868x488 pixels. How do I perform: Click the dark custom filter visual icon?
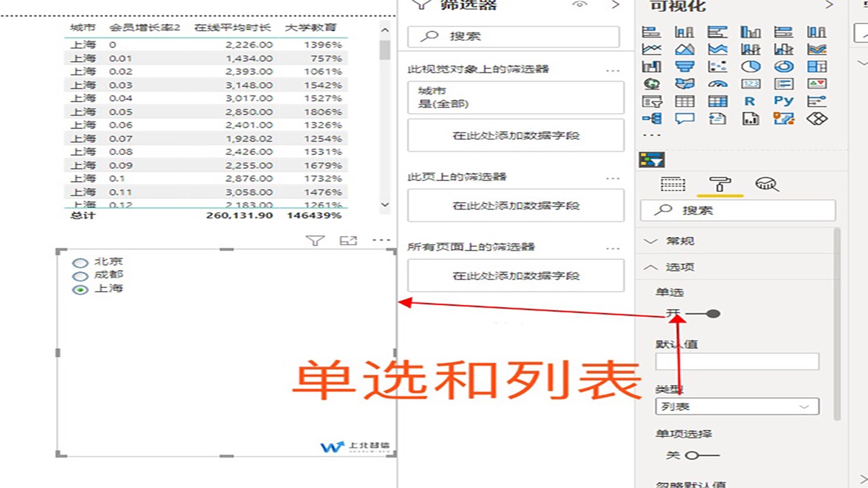tap(651, 160)
